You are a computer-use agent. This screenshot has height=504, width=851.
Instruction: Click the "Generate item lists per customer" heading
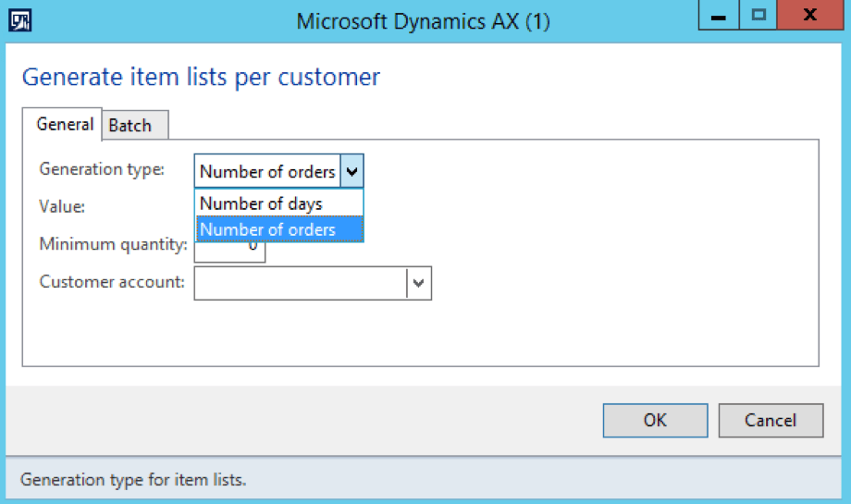click(201, 77)
